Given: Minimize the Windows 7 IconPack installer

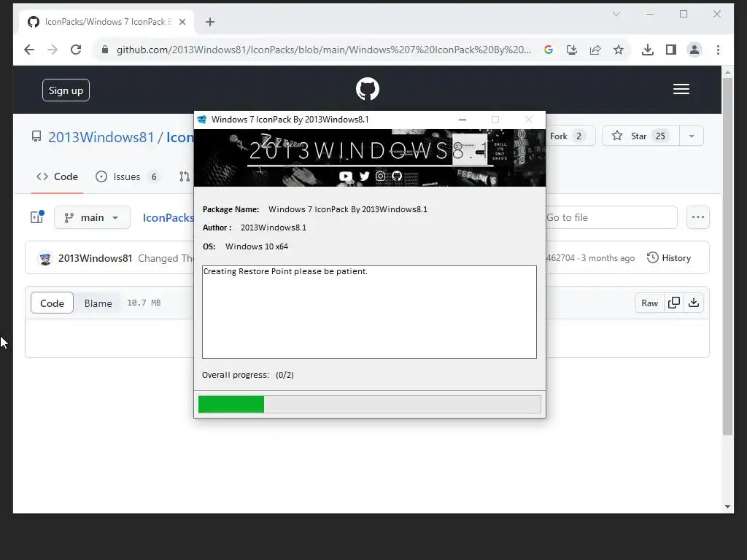Looking at the screenshot, I should point(462,120).
